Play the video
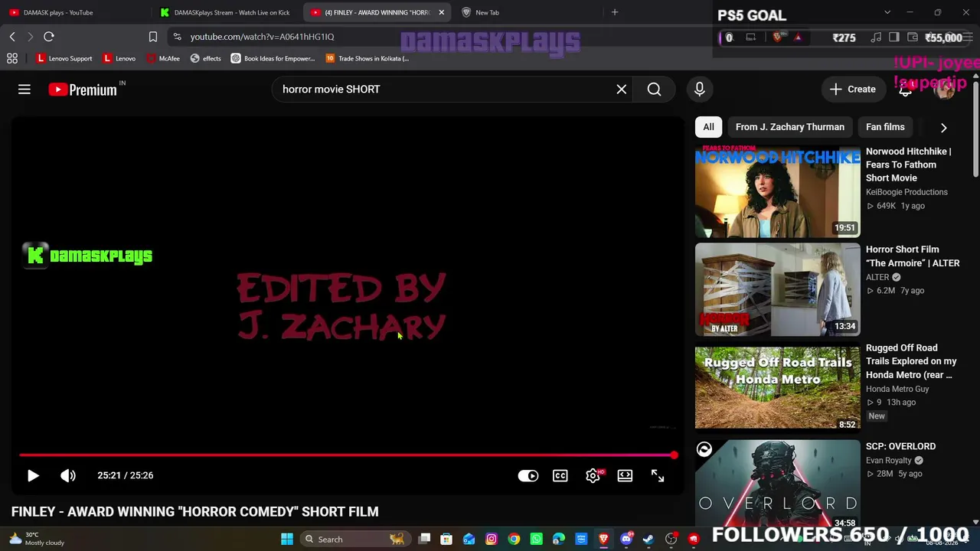The height and width of the screenshot is (551, 980). point(33,475)
